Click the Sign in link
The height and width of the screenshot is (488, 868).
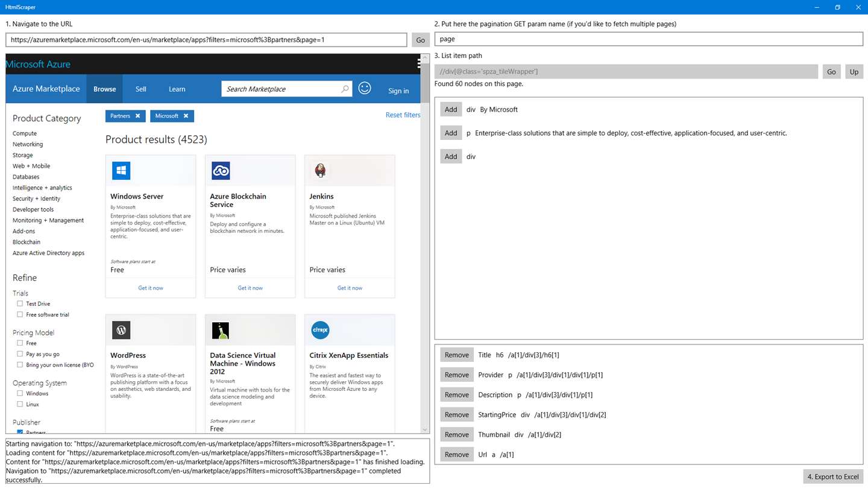pos(398,90)
